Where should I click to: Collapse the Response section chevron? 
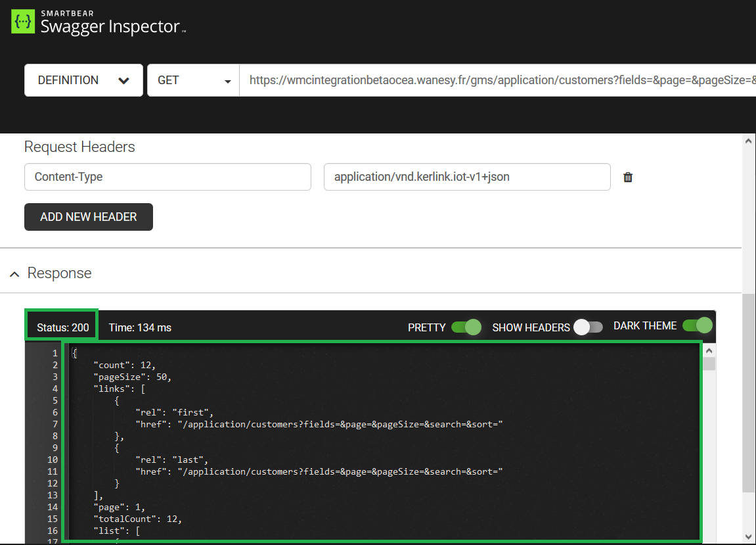[x=14, y=274]
